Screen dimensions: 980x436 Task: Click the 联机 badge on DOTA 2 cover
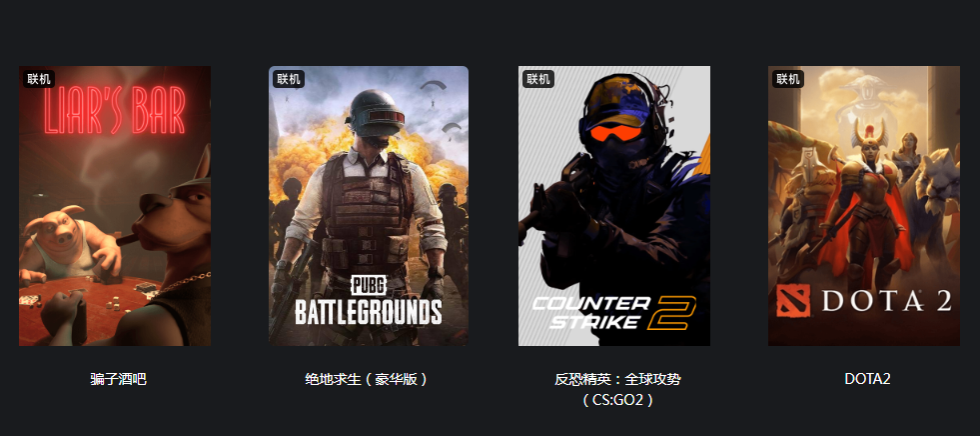[788, 79]
